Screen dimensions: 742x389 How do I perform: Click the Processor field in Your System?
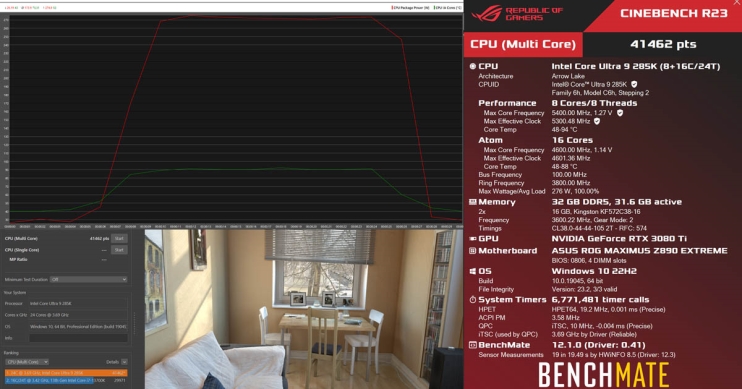[x=78, y=304]
